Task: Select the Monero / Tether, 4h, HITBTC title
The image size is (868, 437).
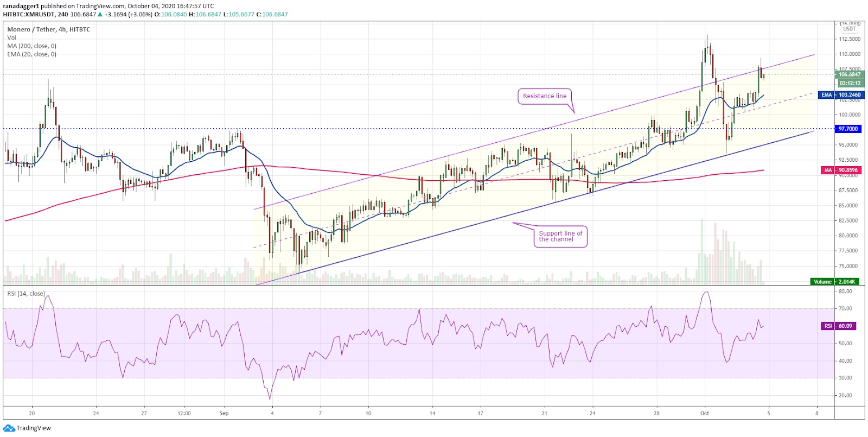Action: tap(48, 29)
